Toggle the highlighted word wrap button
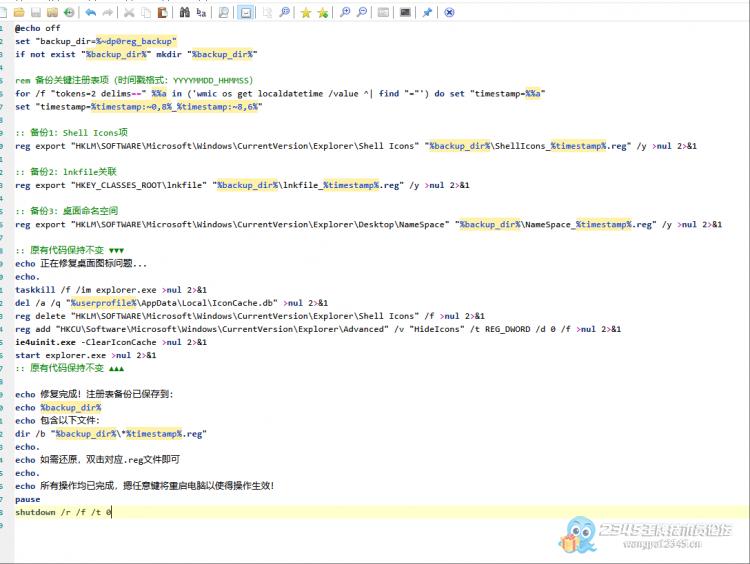Viewport: 750px width, 564px height. [245, 12]
